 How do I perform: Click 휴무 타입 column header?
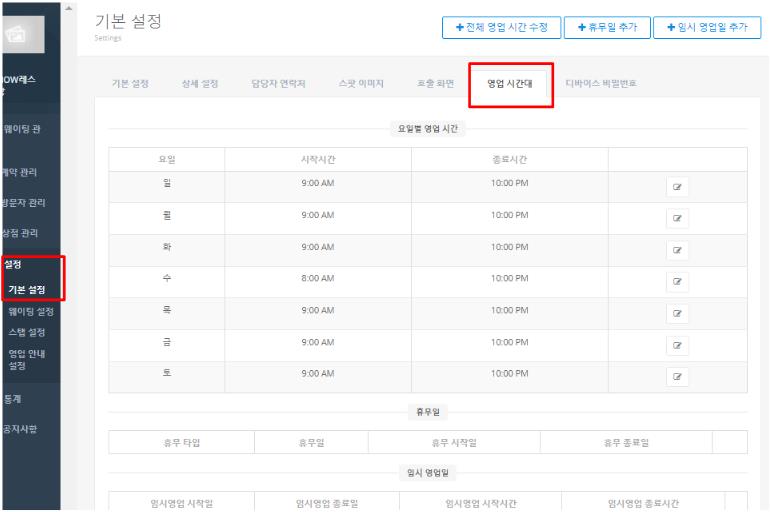tap(182, 443)
